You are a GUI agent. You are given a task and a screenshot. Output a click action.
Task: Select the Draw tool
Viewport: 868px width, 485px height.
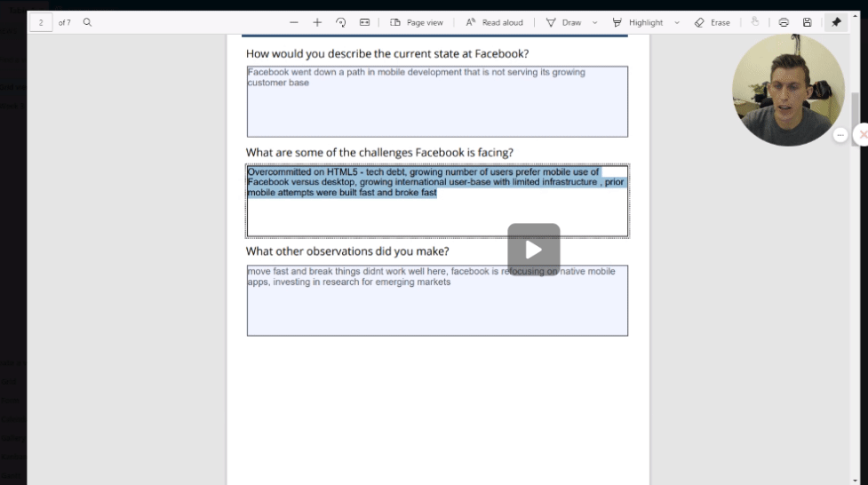tap(563, 23)
